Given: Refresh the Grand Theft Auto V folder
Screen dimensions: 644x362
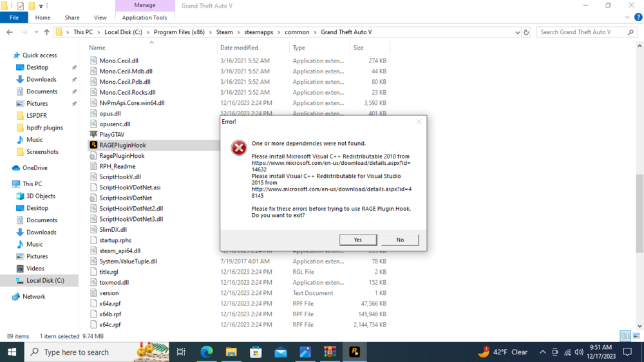Looking at the screenshot, I should point(526,32).
